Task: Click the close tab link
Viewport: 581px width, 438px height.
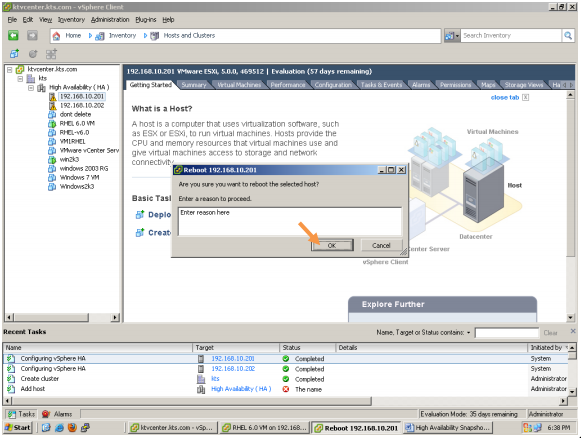Action: [505, 97]
